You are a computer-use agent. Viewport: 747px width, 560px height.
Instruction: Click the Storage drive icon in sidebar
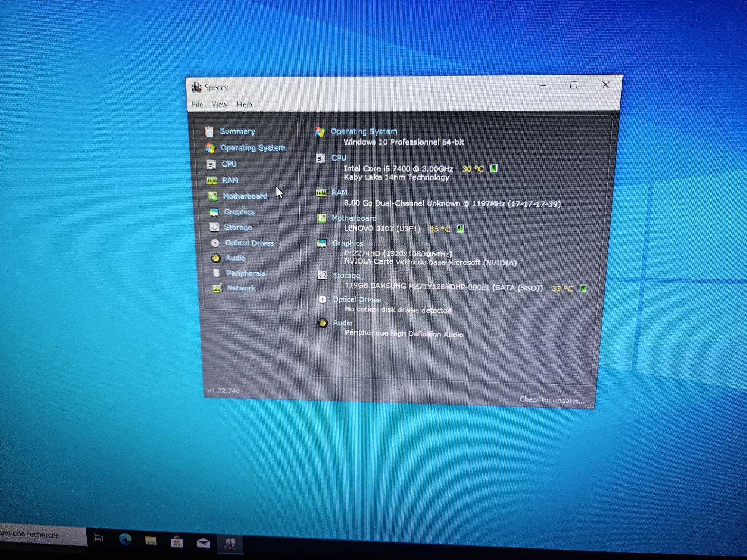(x=214, y=227)
